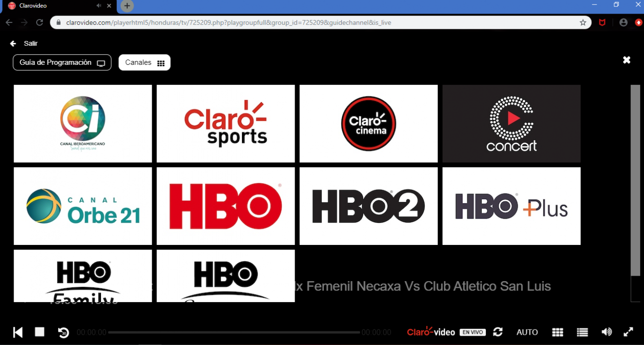Open the HBO Family channel tile
This screenshot has width=644, height=345.
pyautogui.click(x=83, y=276)
